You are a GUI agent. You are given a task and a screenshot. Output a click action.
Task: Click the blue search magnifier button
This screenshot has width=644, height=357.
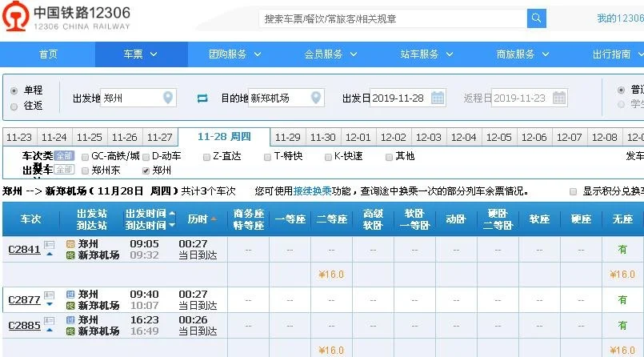[536, 18]
